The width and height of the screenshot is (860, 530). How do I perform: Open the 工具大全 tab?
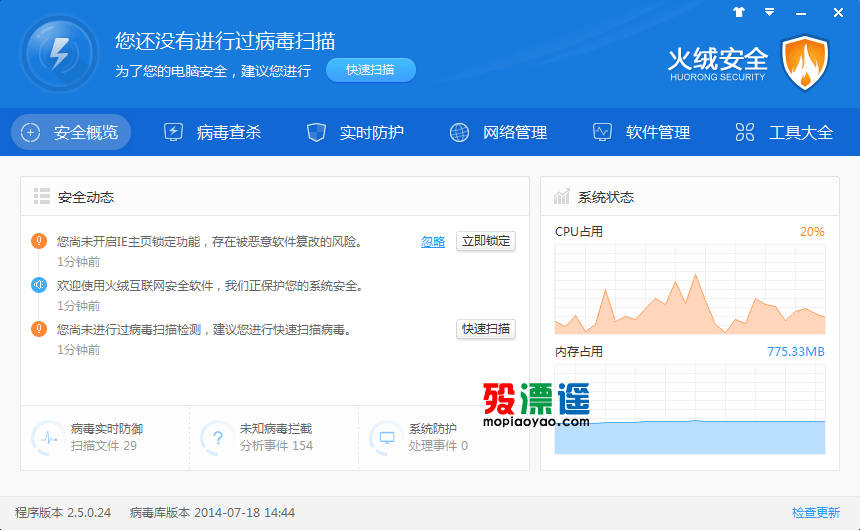pos(785,132)
